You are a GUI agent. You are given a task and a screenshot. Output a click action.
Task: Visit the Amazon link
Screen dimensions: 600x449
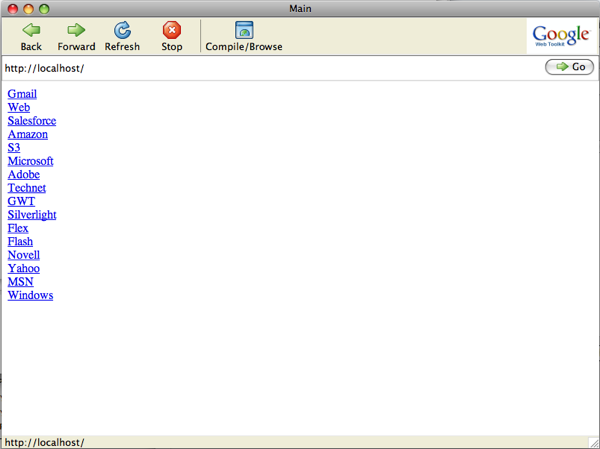click(x=28, y=134)
